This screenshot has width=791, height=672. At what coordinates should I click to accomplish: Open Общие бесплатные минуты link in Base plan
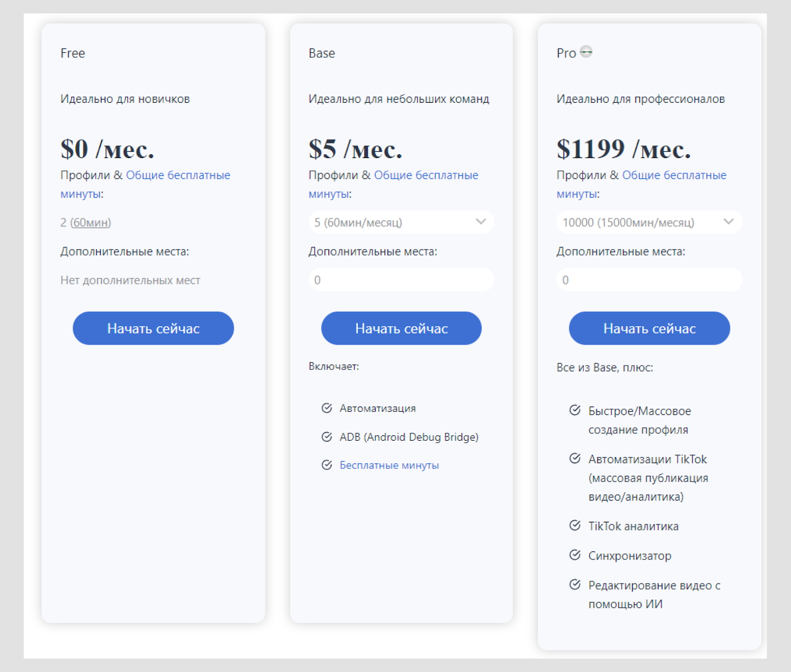426,175
